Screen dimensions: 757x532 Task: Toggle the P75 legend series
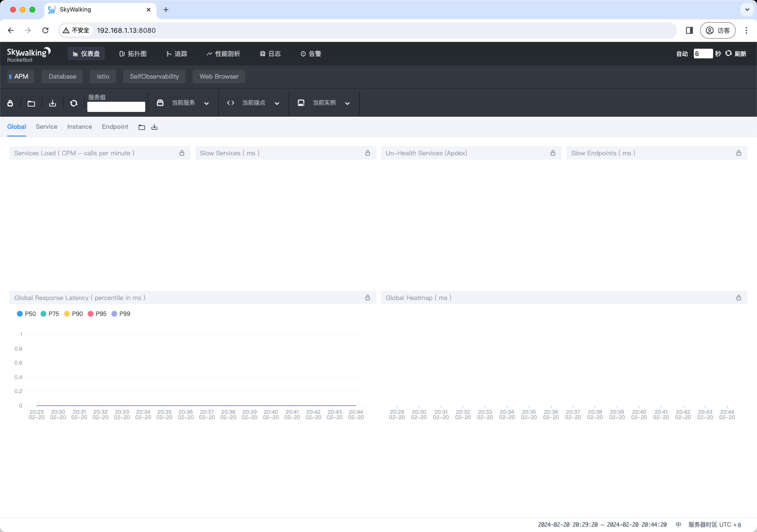point(50,314)
